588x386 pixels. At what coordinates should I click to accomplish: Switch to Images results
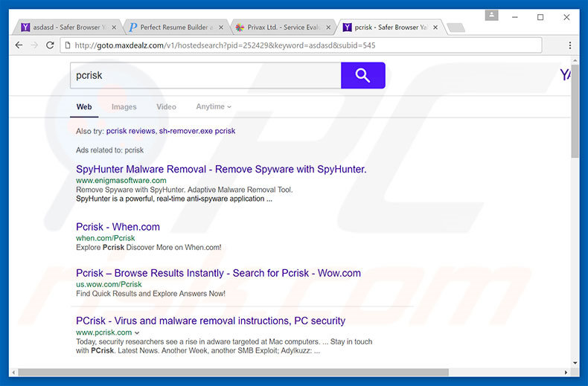(124, 107)
